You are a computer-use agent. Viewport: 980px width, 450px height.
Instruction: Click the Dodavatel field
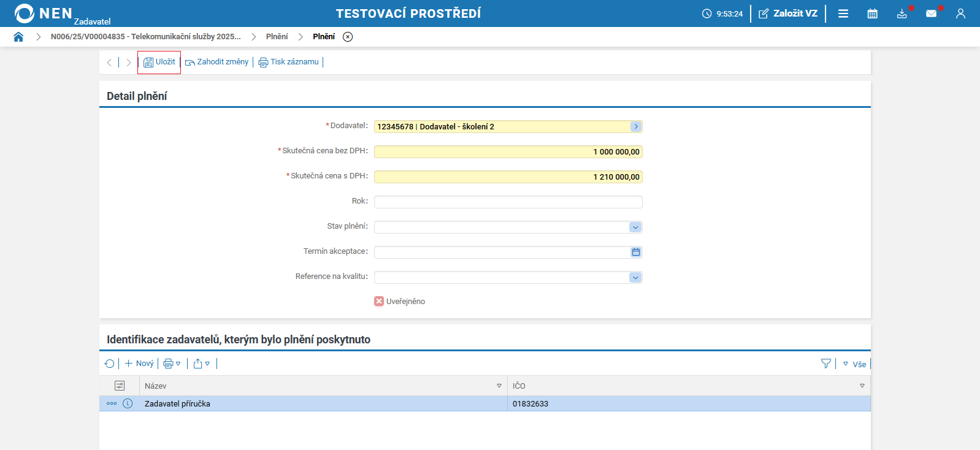point(508,127)
